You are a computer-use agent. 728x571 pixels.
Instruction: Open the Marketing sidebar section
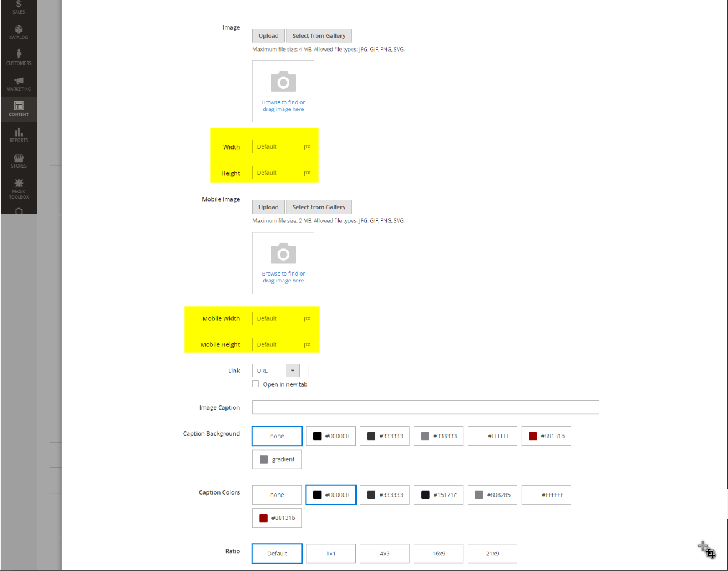(19, 84)
